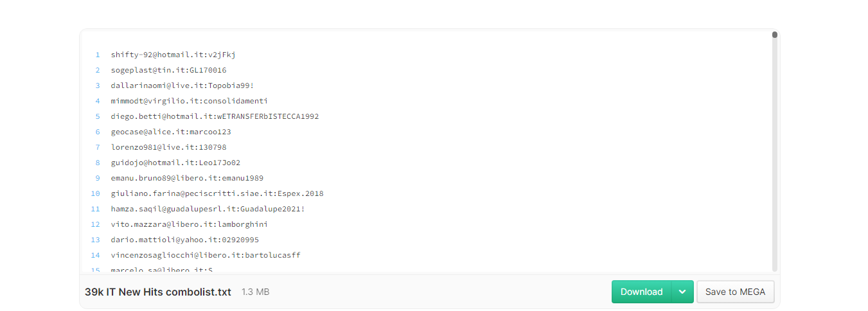Select the file name label at bottom

point(158,292)
